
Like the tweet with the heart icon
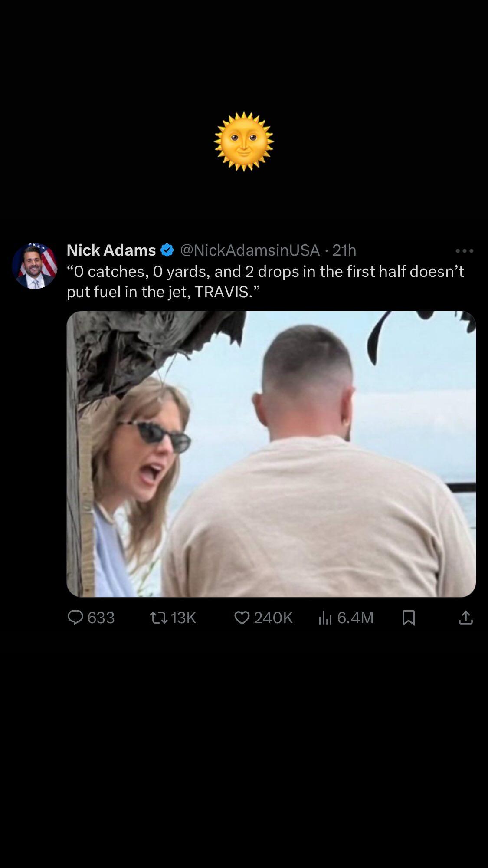tap(242, 618)
